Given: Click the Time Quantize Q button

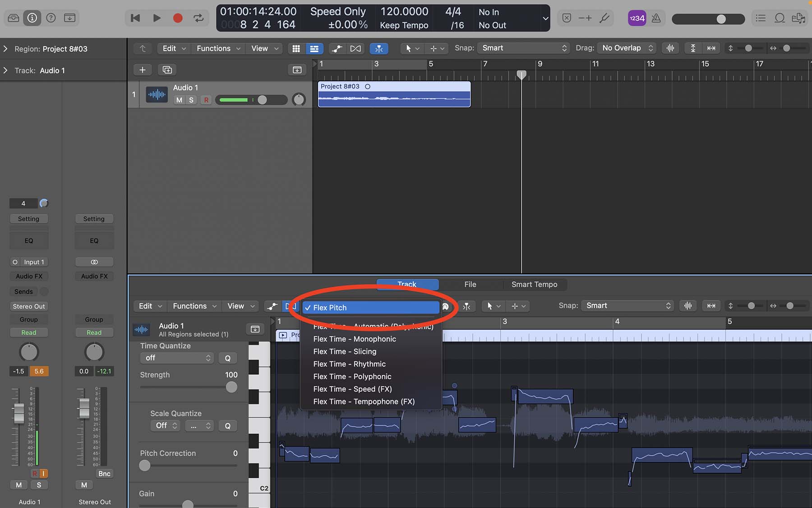Looking at the screenshot, I should [x=227, y=358].
